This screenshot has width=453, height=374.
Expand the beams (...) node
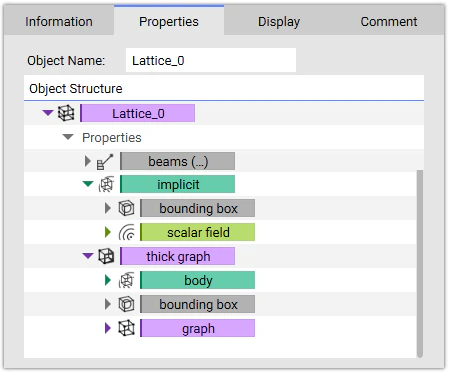[88, 161]
